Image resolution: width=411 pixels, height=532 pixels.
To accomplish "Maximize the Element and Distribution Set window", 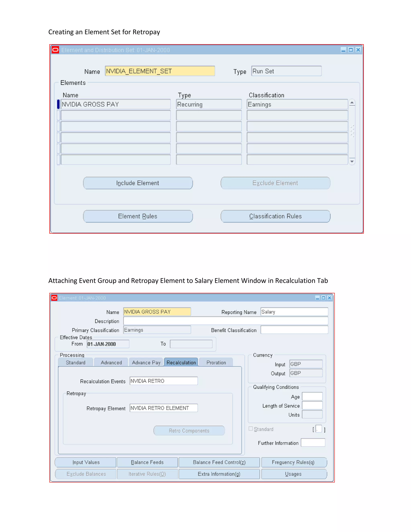I will pyautogui.click(x=351, y=50).
